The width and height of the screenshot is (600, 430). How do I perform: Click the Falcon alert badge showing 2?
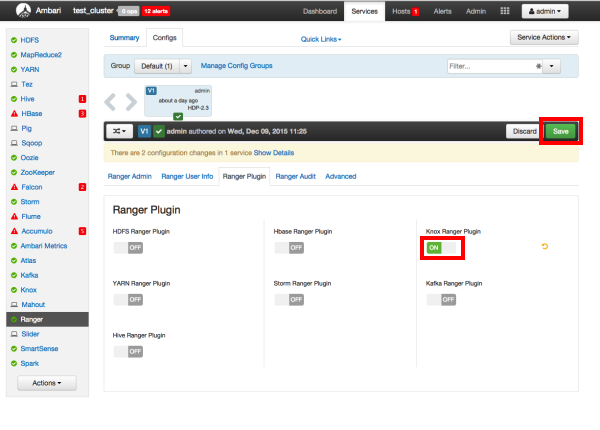tap(82, 187)
